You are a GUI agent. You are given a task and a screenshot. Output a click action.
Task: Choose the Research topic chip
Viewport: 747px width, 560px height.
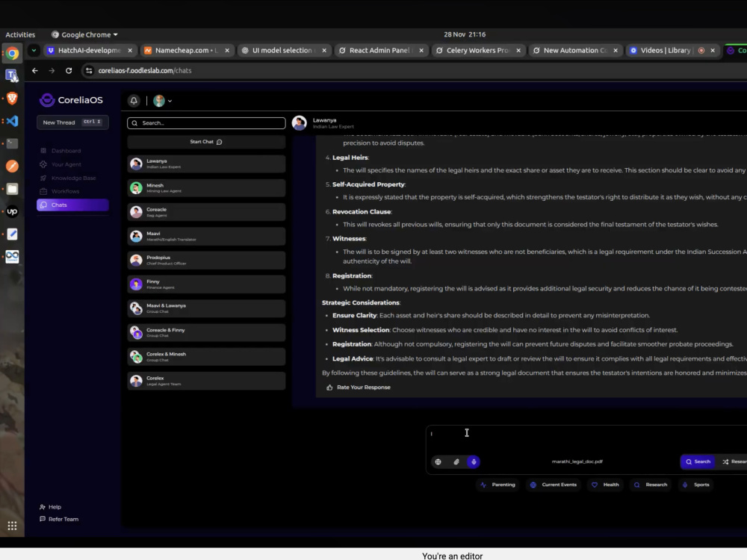(651, 485)
